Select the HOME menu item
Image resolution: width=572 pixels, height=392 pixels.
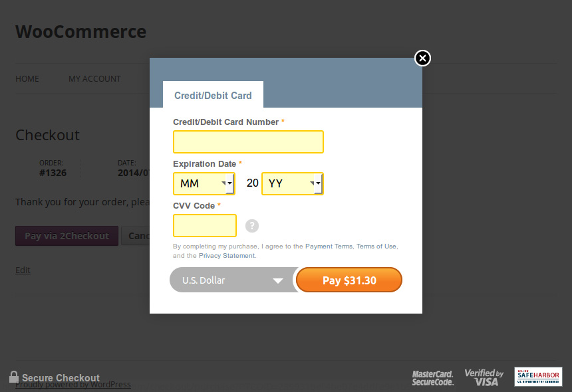click(x=27, y=78)
